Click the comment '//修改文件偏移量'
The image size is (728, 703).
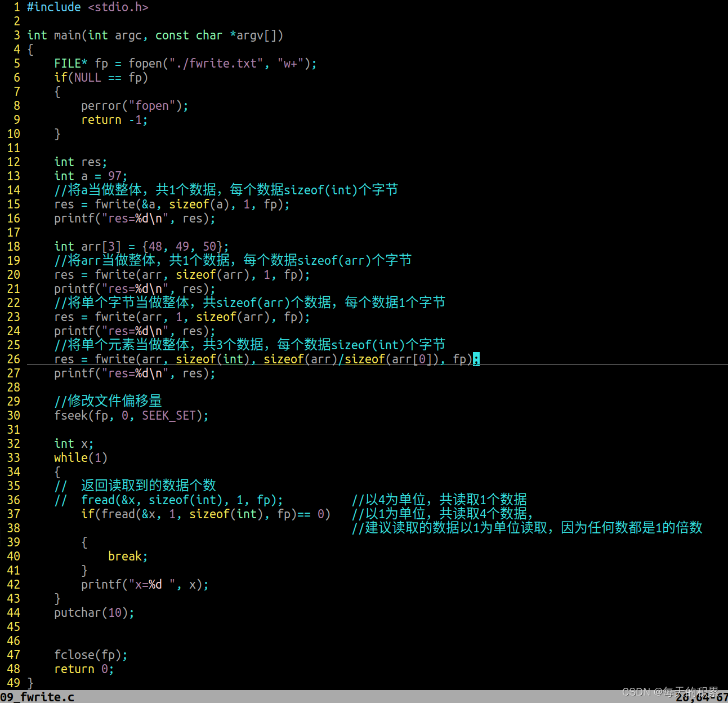[108, 402]
